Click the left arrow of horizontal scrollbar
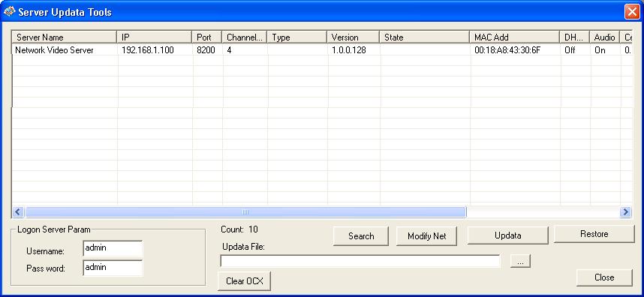 pos(18,212)
